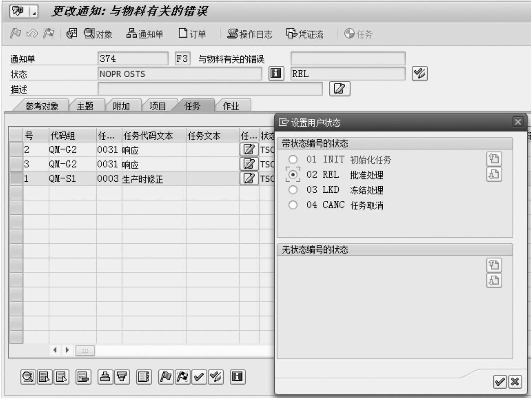Image resolution: width=532 pixels, height=399 pixels.
Task: Click the select-all rows icon in the bottom toolbar
Action: coord(44,377)
